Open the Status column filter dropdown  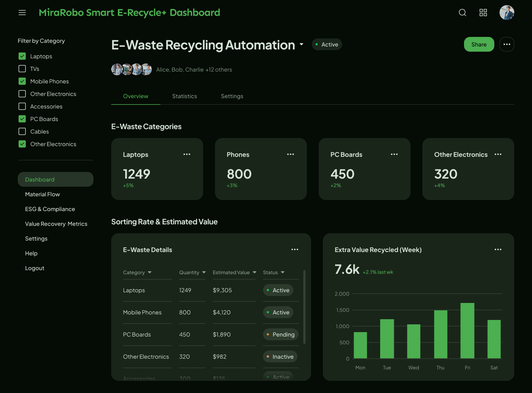[x=283, y=272]
